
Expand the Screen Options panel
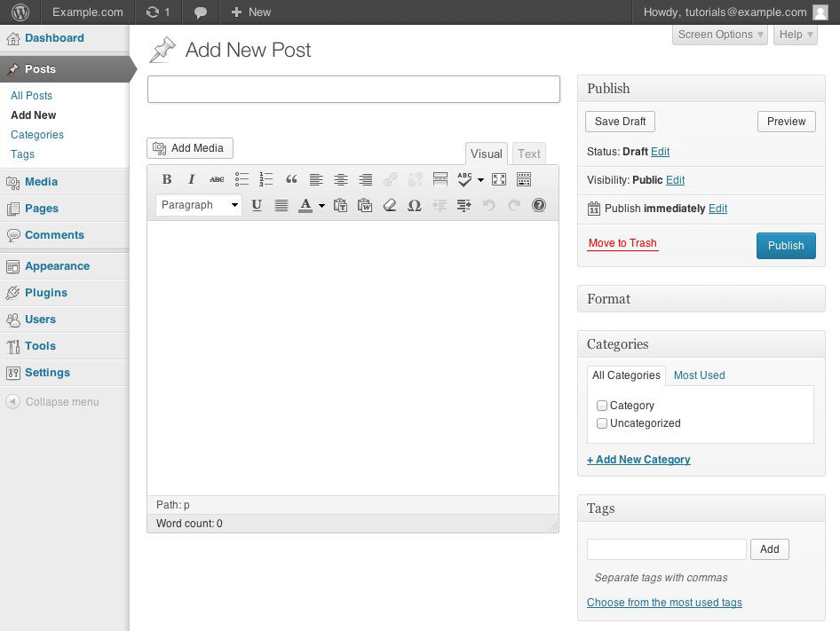720,35
